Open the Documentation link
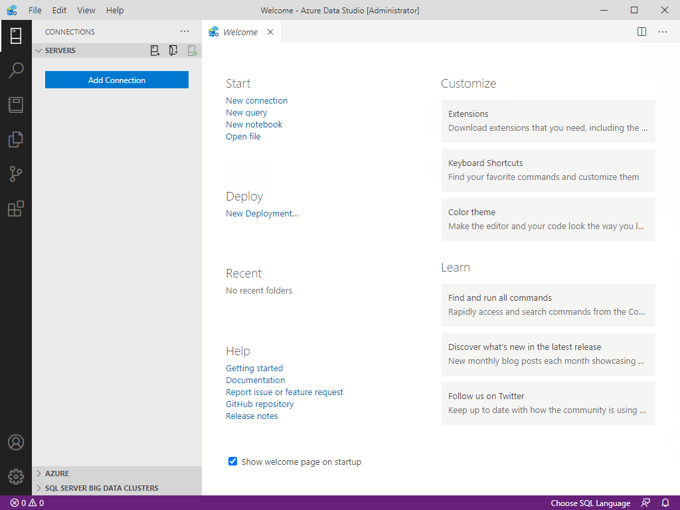The width and height of the screenshot is (680, 510). point(255,380)
